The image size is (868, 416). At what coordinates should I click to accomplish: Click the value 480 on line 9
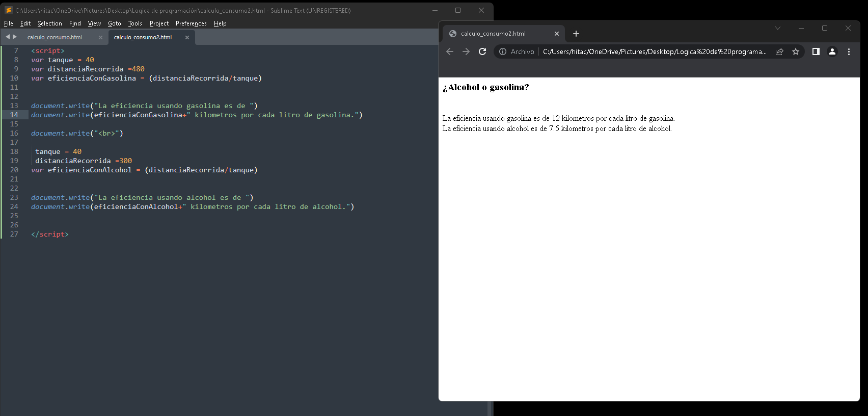138,69
